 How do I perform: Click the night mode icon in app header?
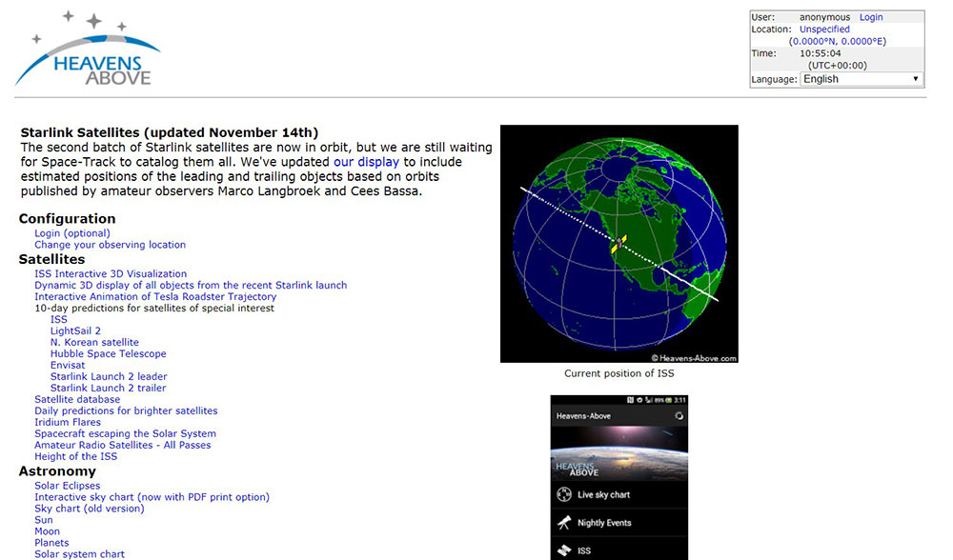(x=678, y=416)
